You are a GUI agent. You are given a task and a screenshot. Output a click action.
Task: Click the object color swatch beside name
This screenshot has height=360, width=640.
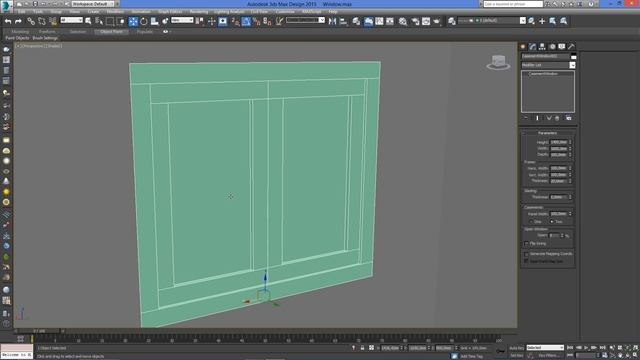pyautogui.click(x=573, y=56)
